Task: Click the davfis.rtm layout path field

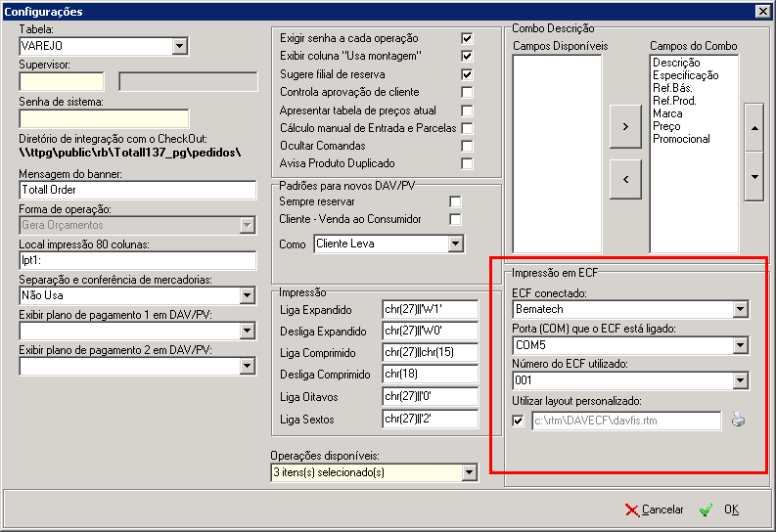Action: [626, 421]
